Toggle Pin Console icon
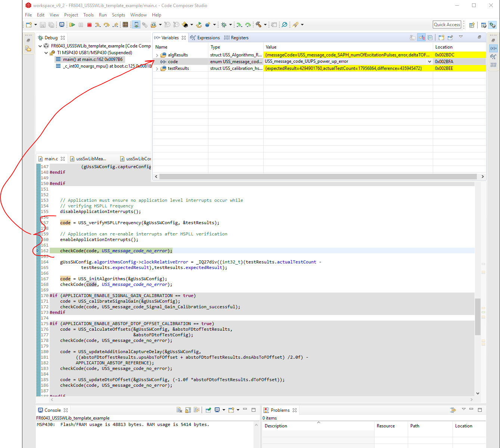This screenshot has width=500, height=448. pos(208,410)
